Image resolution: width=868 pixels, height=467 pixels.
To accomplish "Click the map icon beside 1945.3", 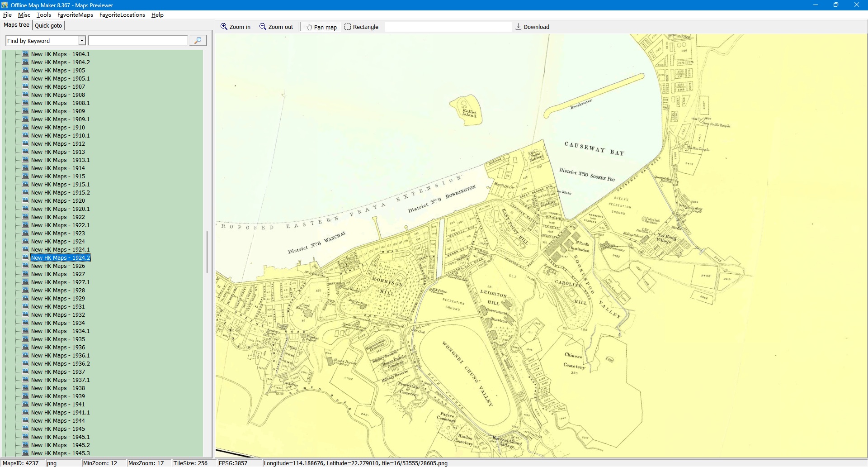I will (26, 453).
